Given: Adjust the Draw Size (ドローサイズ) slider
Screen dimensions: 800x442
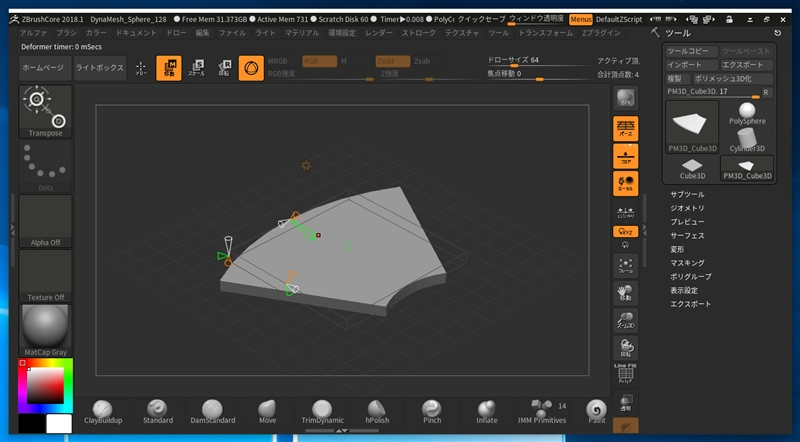Looking at the screenshot, I should [x=538, y=61].
